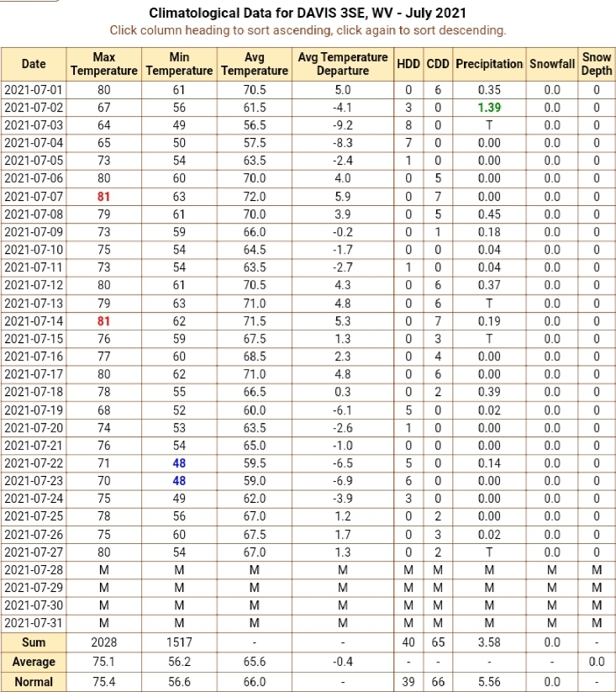
Task: Select the date cell 2021-07-24
Action: tap(34, 499)
